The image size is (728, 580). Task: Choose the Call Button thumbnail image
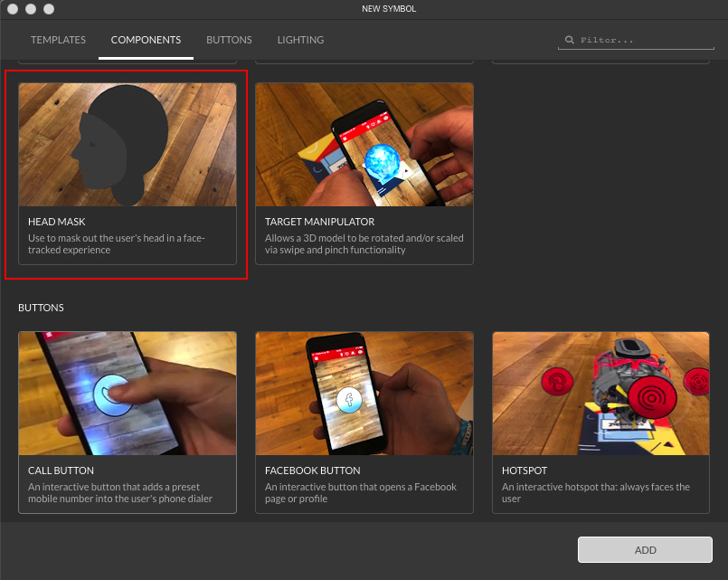[x=128, y=394]
